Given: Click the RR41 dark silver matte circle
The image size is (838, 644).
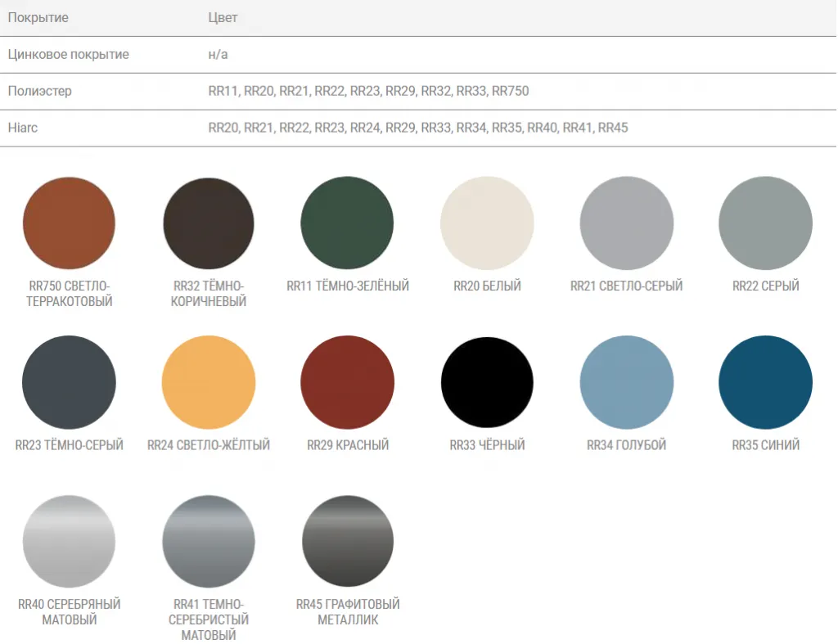Looking at the screenshot, I should pos(209,542).
